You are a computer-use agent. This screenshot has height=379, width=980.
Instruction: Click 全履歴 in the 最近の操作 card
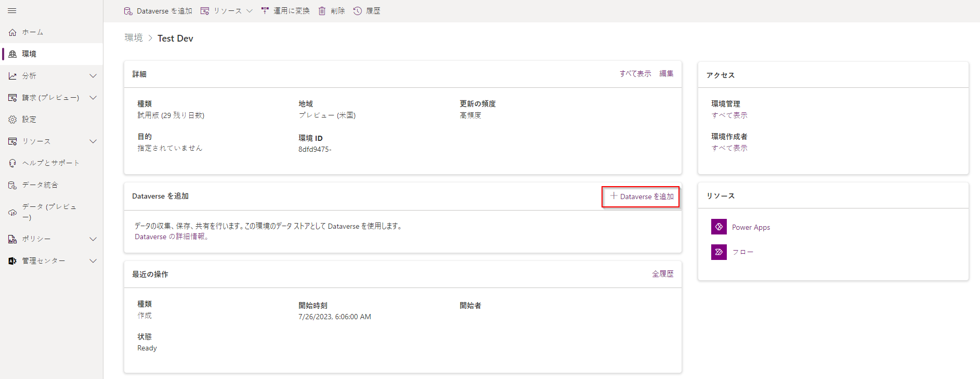tap(663, 274)
